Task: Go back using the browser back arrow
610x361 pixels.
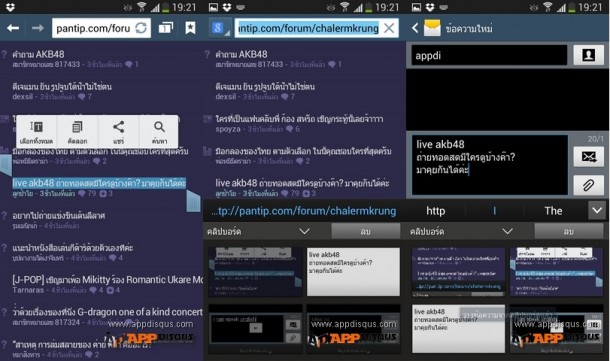Action: 13,28
